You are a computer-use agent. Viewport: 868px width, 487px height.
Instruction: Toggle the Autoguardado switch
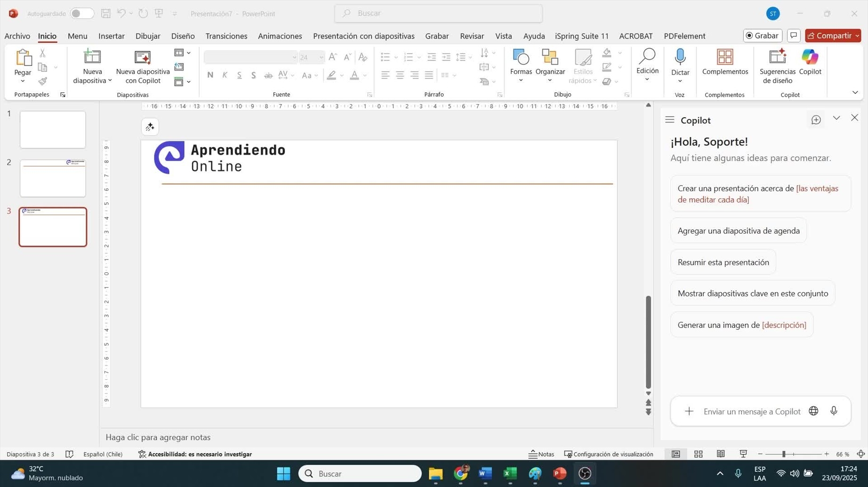81,14
